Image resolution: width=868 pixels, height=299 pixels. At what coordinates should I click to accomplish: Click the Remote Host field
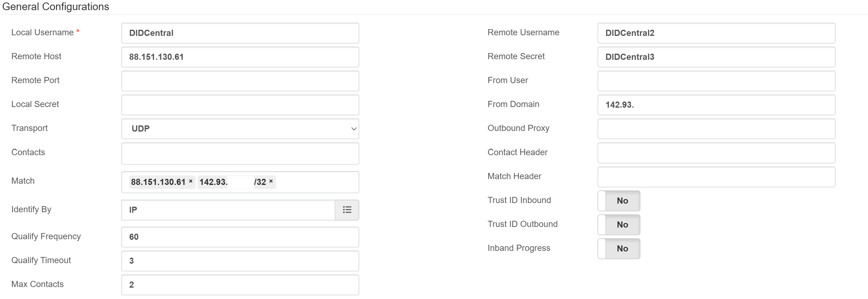pyautogui.click(x=240, y=57)
